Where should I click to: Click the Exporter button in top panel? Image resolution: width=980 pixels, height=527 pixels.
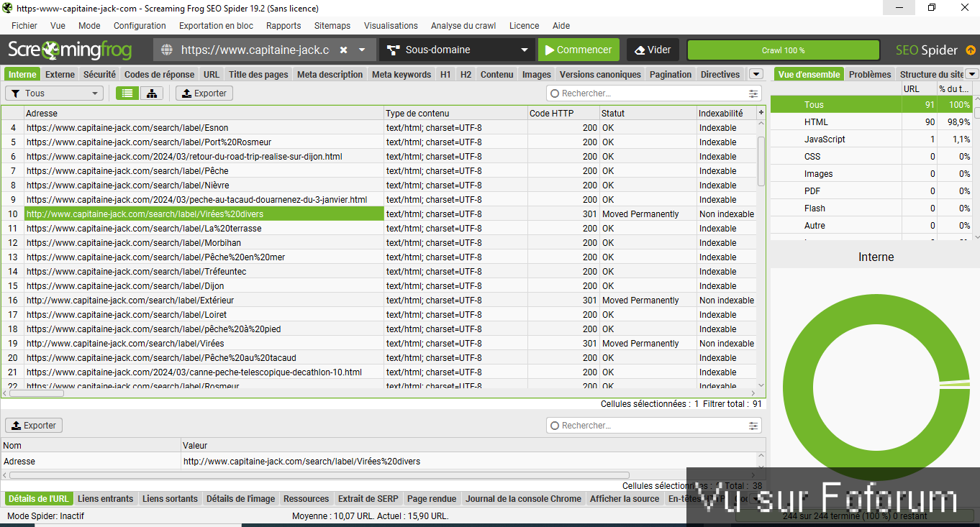[x=204, y=93]
